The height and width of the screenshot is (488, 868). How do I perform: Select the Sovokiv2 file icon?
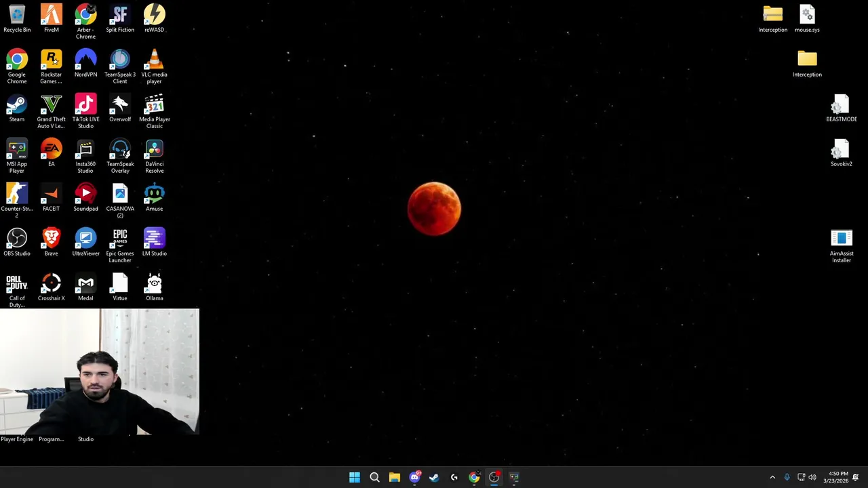tap(842, 152)
